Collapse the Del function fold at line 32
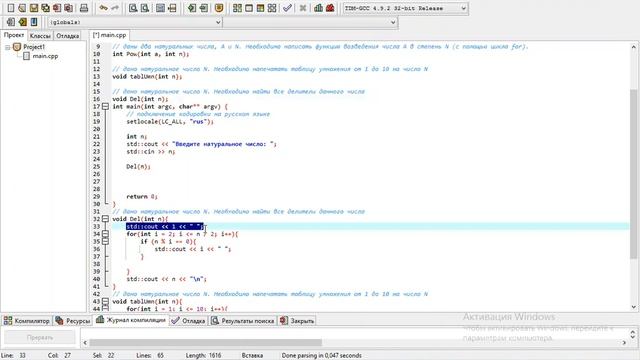Image resolution: width=640 pixels, height=360 pixels. pyautogui.click(x=105, y=219)
